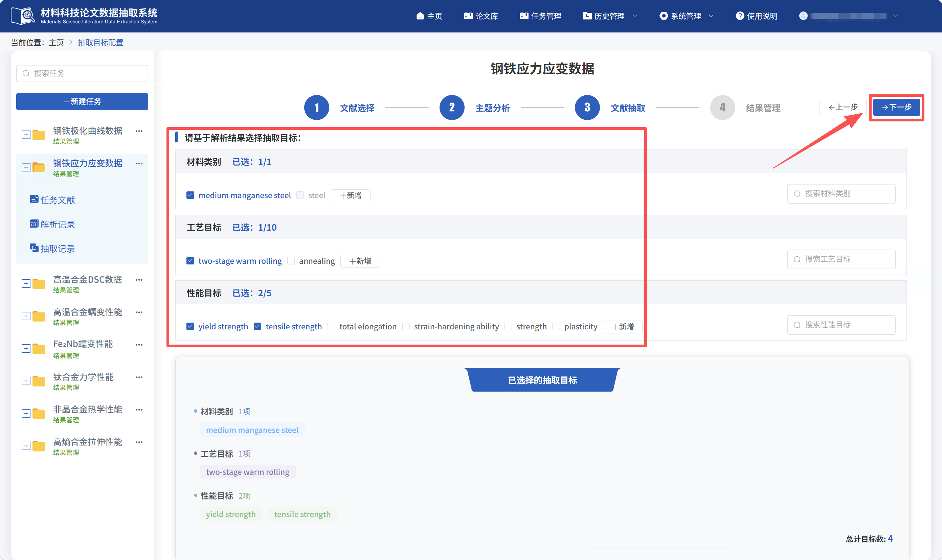942x560 pixels.
Task: Click the folder icon of 钛合金力学性能
Action: [39, 381]
